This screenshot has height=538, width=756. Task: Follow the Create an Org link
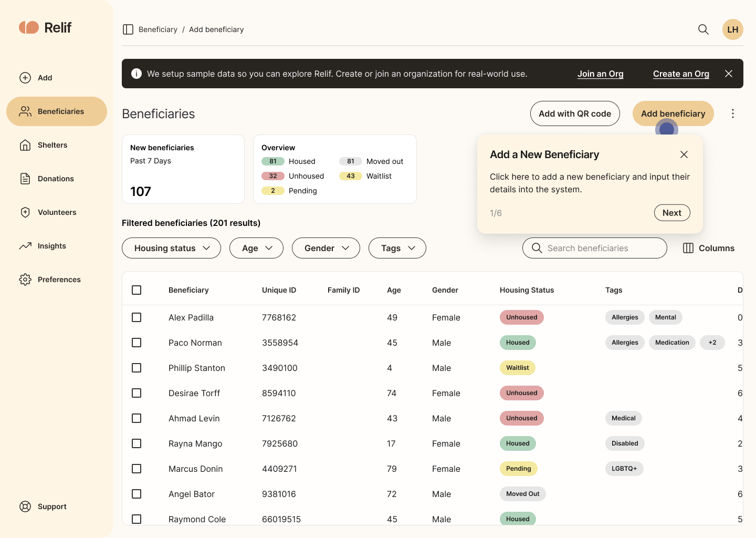click(681, 74)
